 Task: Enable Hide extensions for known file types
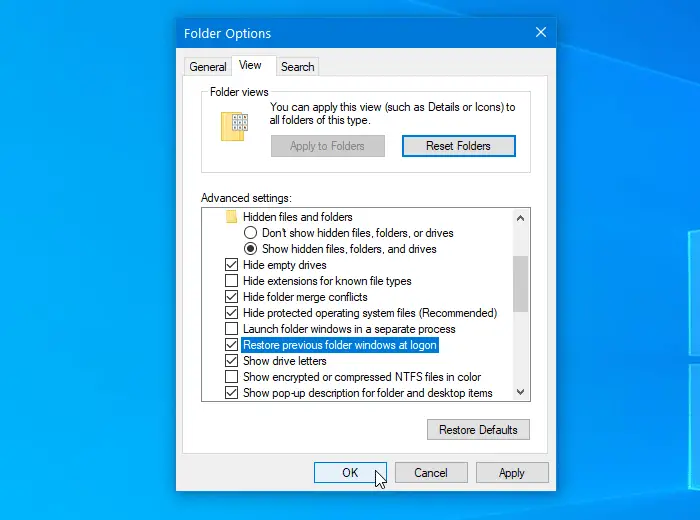click(231, 281)
